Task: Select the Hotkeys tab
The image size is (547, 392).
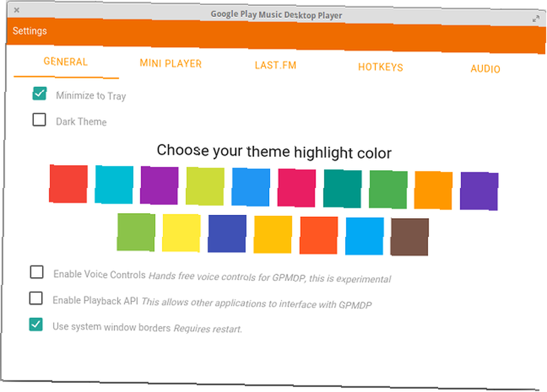Action: 381,67
